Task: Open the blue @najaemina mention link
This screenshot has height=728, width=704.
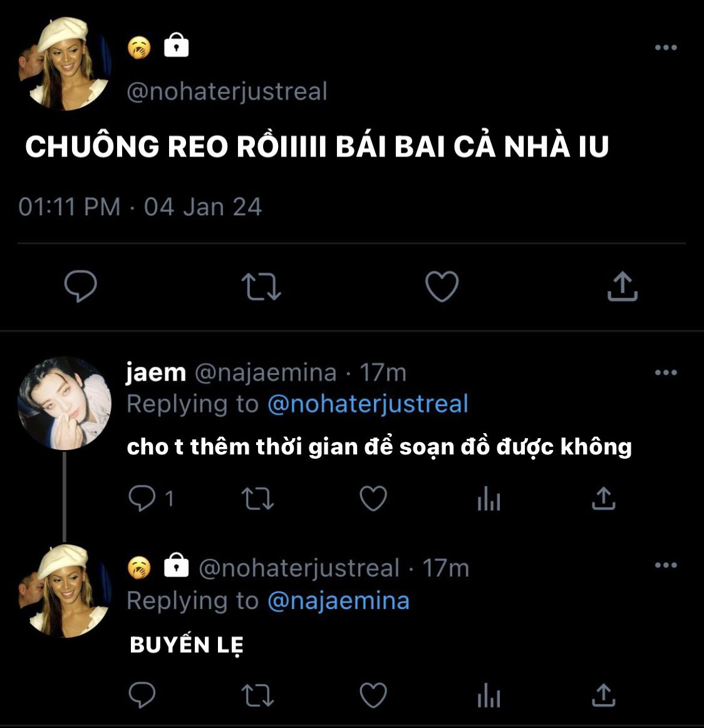Action: (x=338, y=600)
